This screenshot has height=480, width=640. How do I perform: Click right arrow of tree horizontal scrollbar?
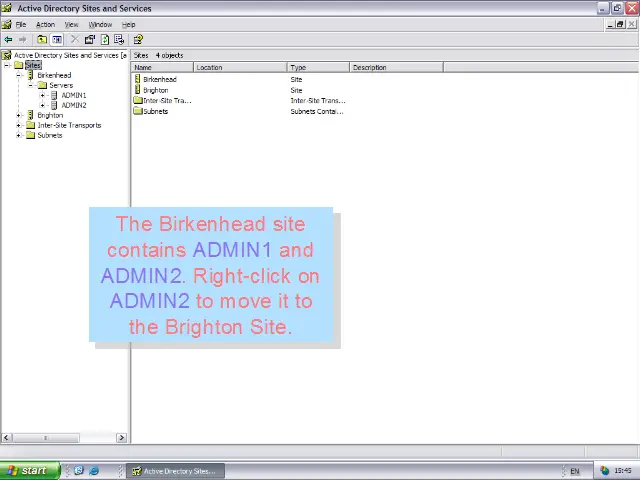(x=122, y=437)
